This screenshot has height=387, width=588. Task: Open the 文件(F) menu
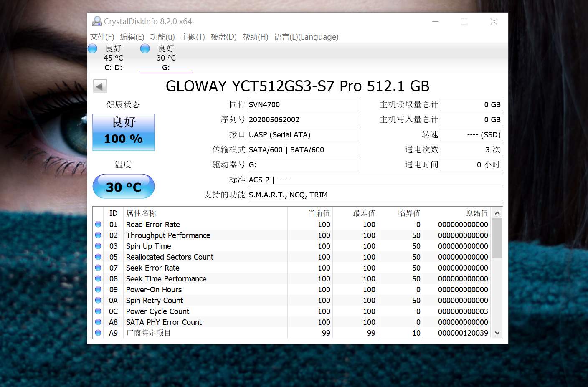tap(102, 37)
